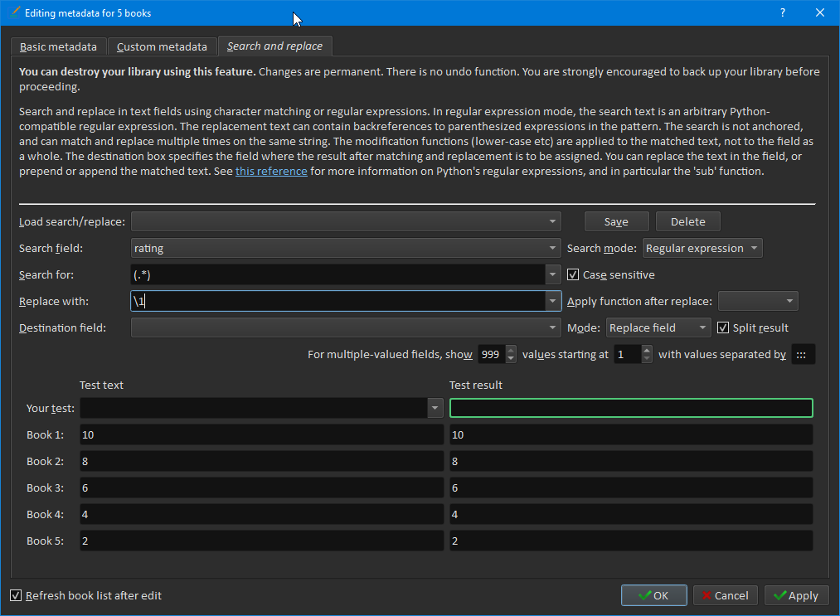Viewport: 840px width, 616px height.
Task: Click Book 1 test result value 10
Action: pyautogui.click(x=631, y=435)
